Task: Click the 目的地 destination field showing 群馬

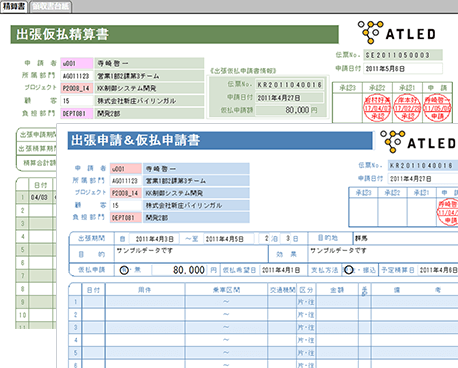Action: click(405, 239)
